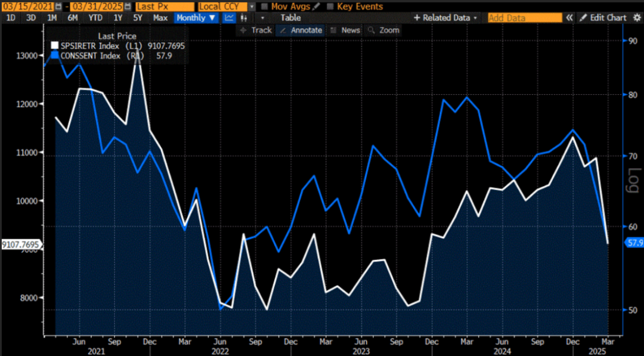Select the line chart type icon

(x=229, y=18)
